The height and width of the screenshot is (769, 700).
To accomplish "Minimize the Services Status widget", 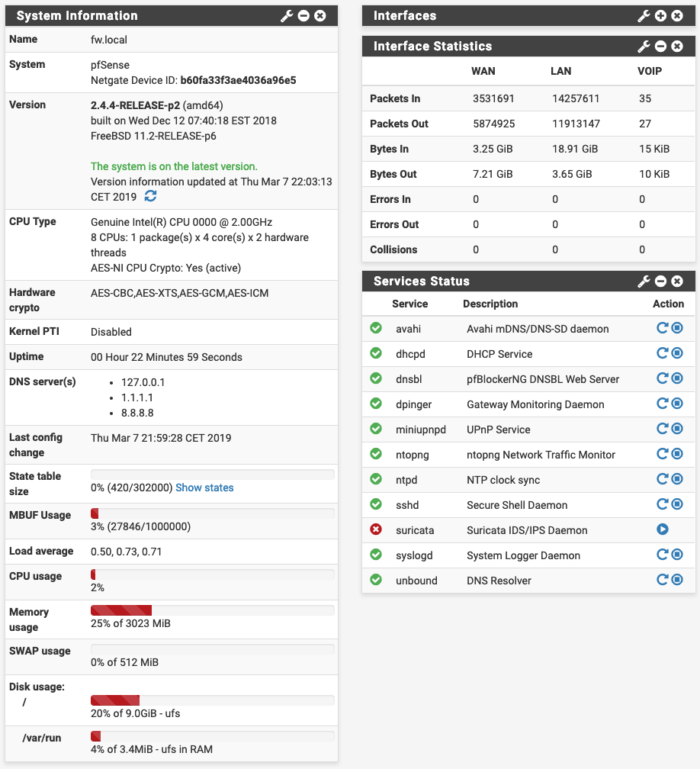I will [x=660, y=282].
